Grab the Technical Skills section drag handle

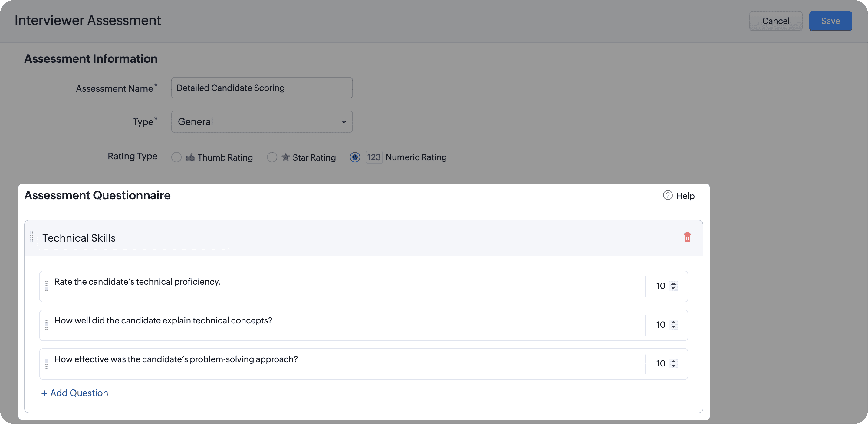tap(32, 237)
